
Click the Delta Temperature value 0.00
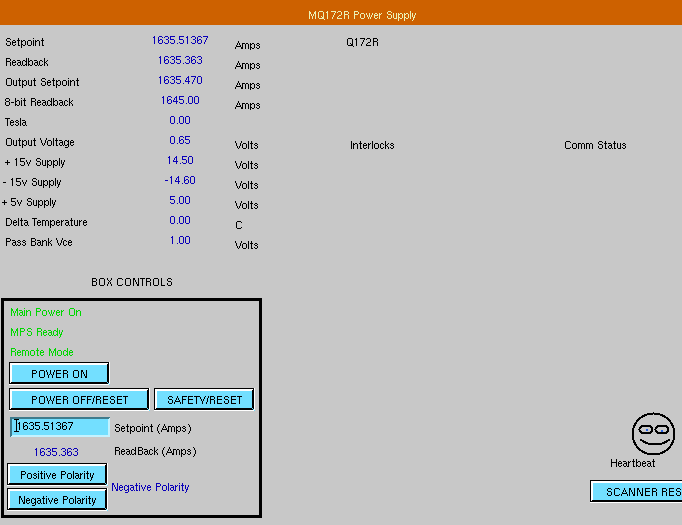coord(180,221)
